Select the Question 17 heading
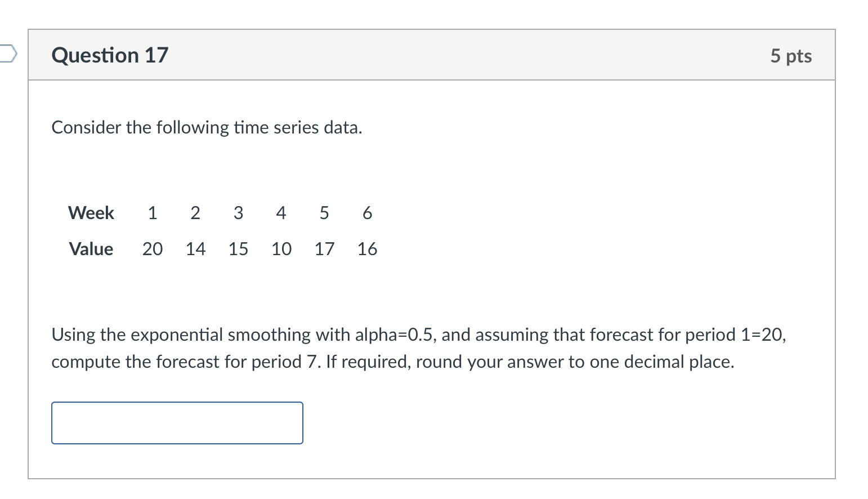This screenshot has height=499, width=868. pos(109,55)
